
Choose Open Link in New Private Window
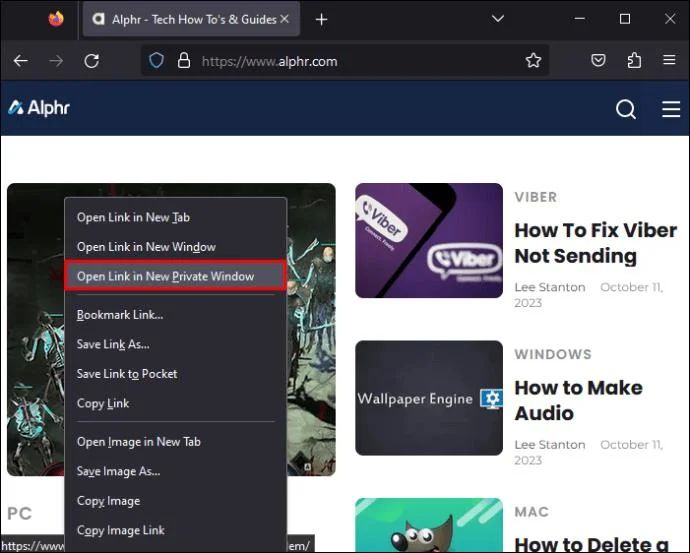tap(176, 276)
